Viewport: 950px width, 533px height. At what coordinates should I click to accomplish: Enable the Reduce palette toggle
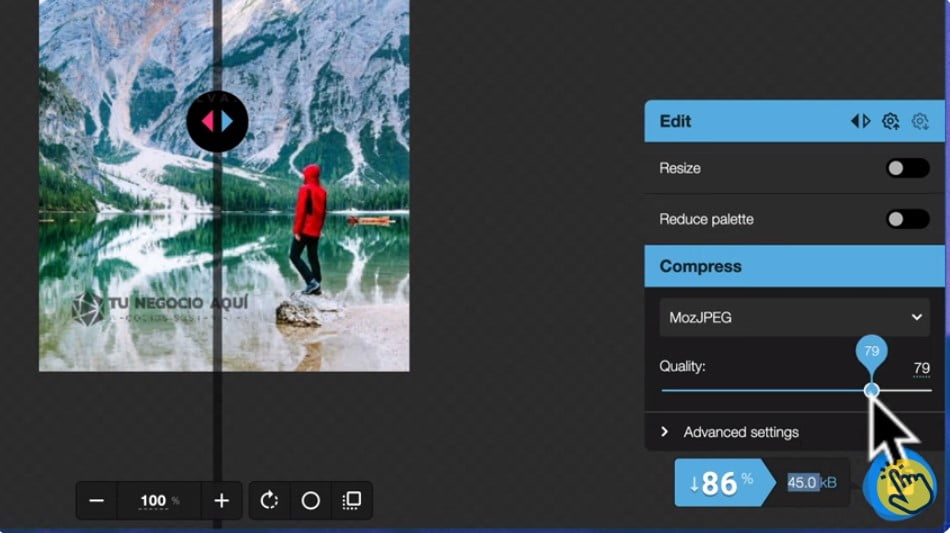(907, 219)
